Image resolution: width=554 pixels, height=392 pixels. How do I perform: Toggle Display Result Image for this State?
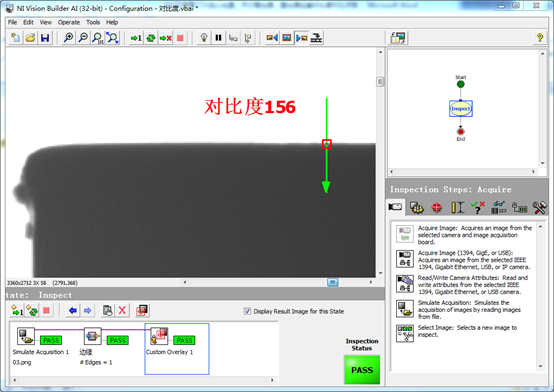[247, 311]
